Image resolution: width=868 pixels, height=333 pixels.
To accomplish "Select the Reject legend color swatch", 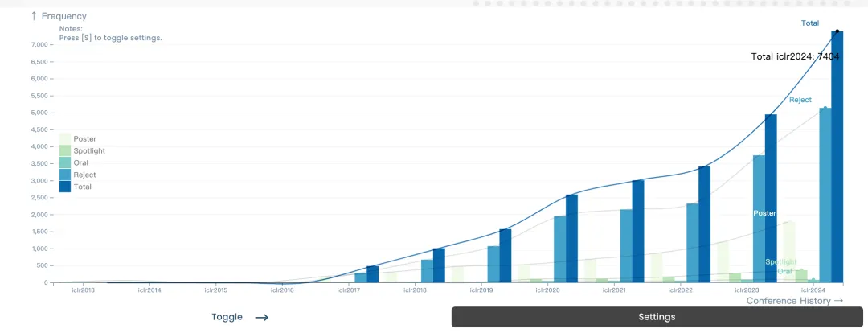I will tap(65, 175).
